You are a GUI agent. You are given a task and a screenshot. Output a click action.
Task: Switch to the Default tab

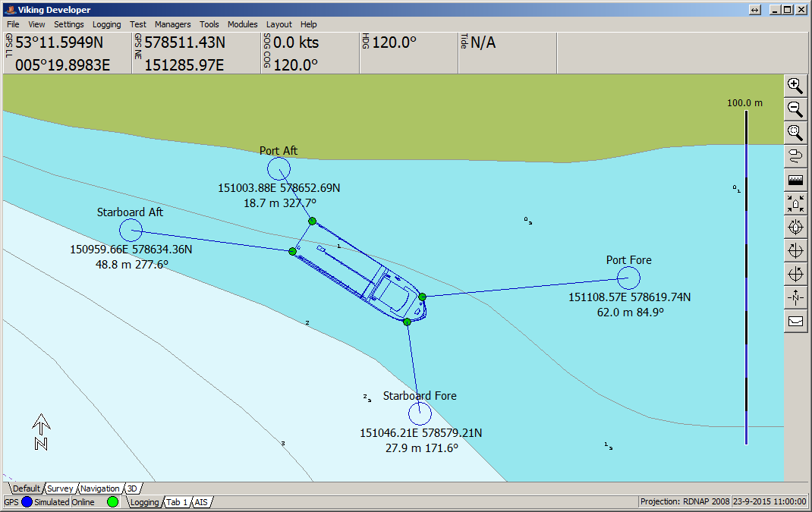26,488
